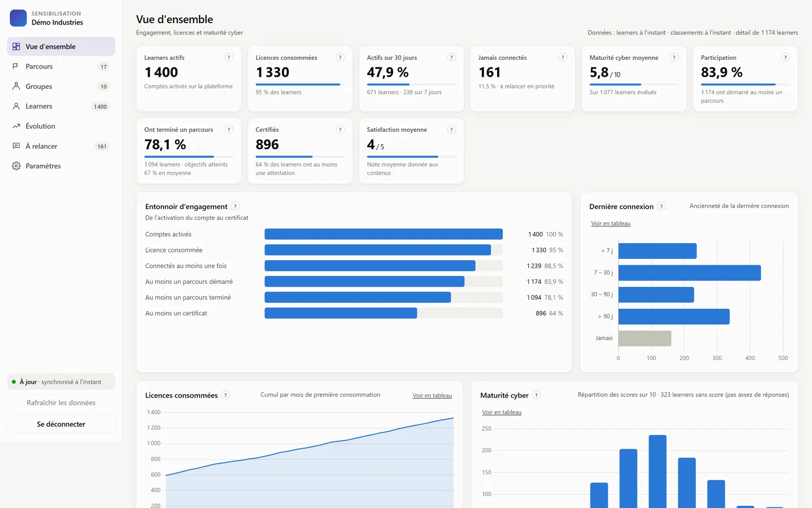Click the 1 239 value for Connectés row
This screenshot has width=812, height=508.
point(534,266)
